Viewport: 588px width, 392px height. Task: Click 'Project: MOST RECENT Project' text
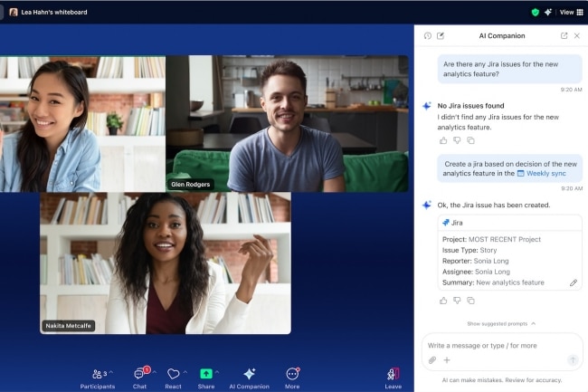pyautogui.click(x=491, y=239)
